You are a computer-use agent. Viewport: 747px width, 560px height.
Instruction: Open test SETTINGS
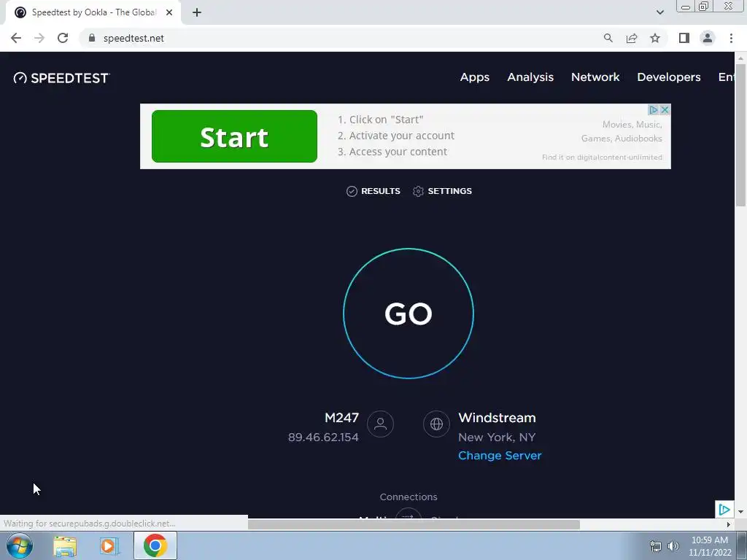443,191
